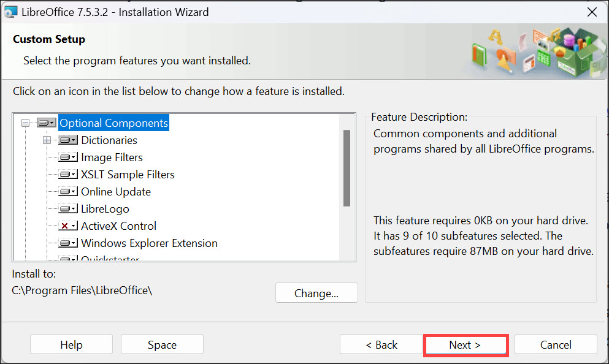This screenshot has height=364, width=609.
Task: Click the Online Update feature icon
Action: (67, 191)
